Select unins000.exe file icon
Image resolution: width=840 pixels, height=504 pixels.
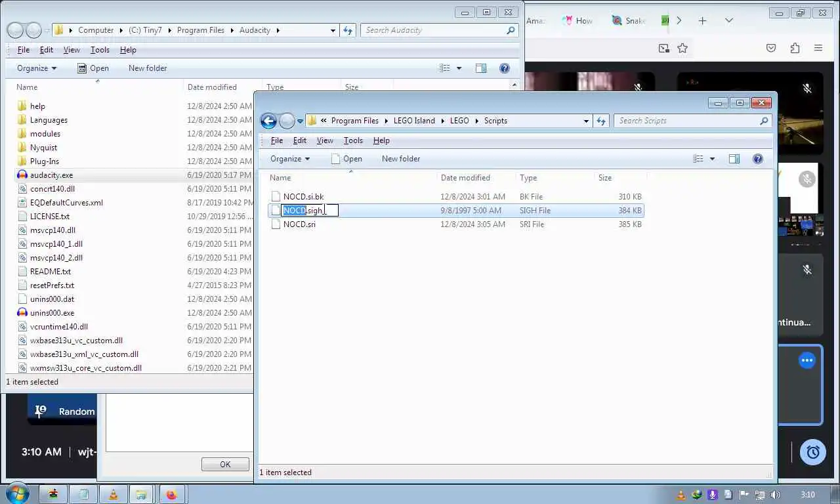(x=22, y=313)
